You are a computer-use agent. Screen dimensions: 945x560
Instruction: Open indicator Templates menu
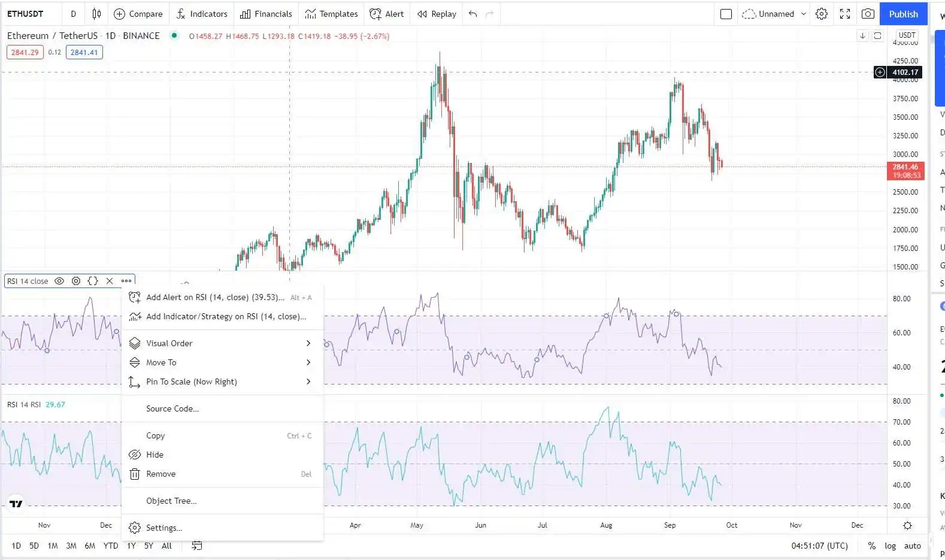click(x=331, y=14)
